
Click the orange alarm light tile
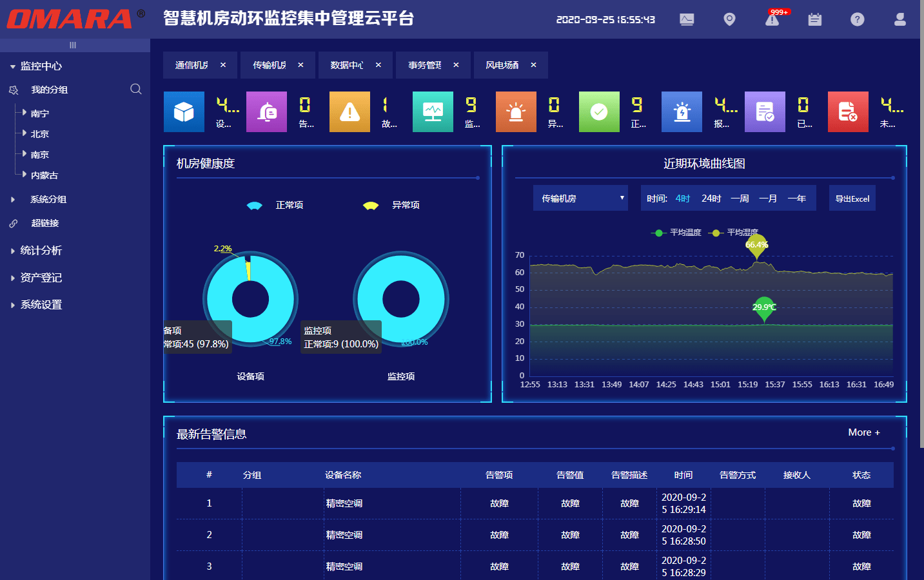coord(516,112)
